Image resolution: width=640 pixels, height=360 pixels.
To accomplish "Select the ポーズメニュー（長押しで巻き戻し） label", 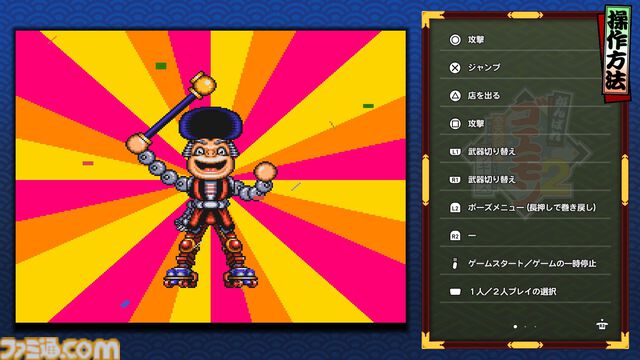I will click(532, 207).
